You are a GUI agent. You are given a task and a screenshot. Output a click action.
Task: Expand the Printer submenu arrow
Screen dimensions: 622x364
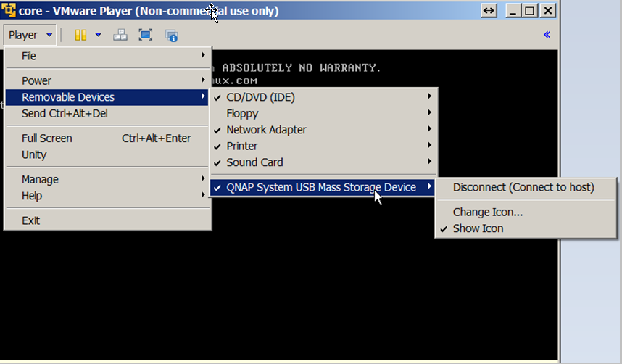429,145
